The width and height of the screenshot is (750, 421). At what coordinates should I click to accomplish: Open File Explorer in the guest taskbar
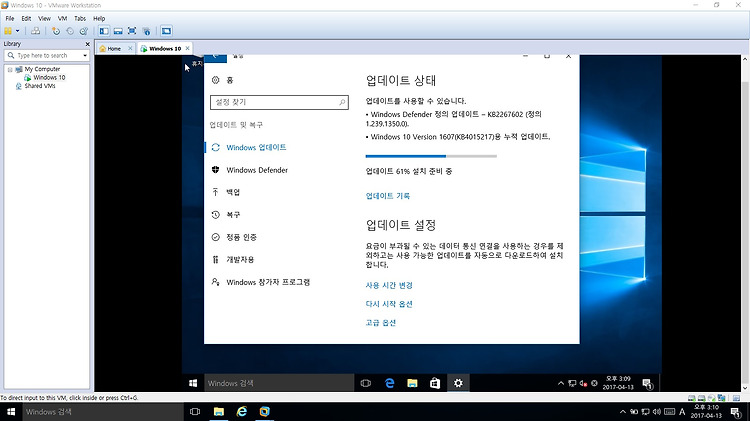(x=412, y=383)
